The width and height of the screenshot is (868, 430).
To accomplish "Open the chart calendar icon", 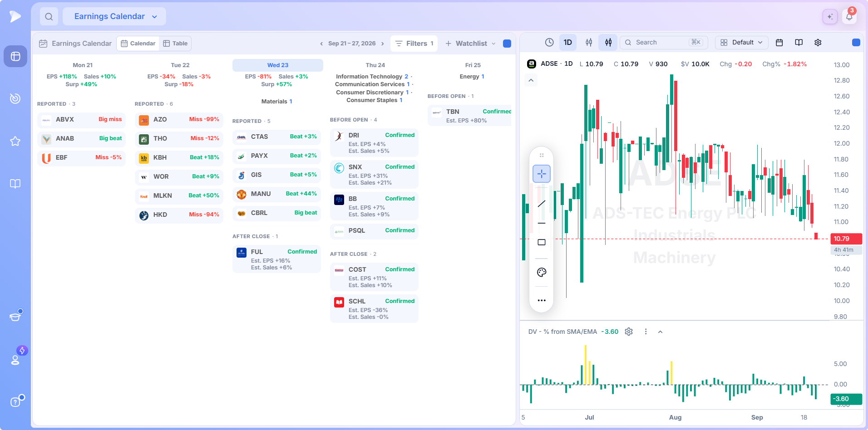I will pos(779,42).
